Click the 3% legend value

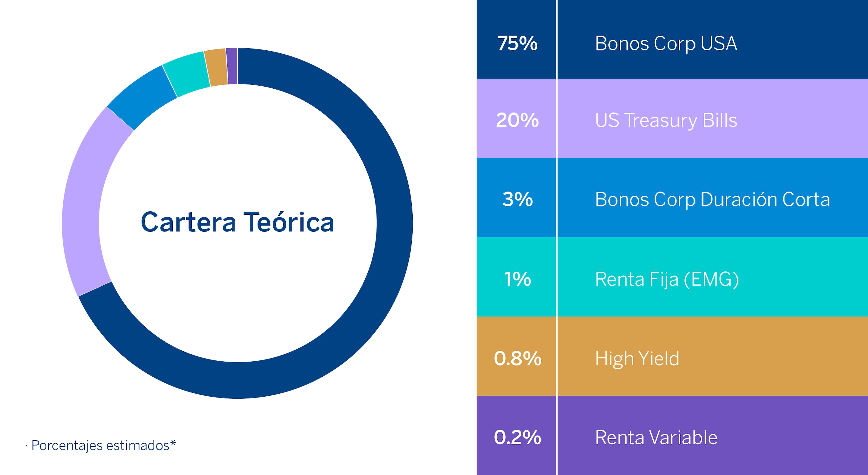(x=517, y=199)
